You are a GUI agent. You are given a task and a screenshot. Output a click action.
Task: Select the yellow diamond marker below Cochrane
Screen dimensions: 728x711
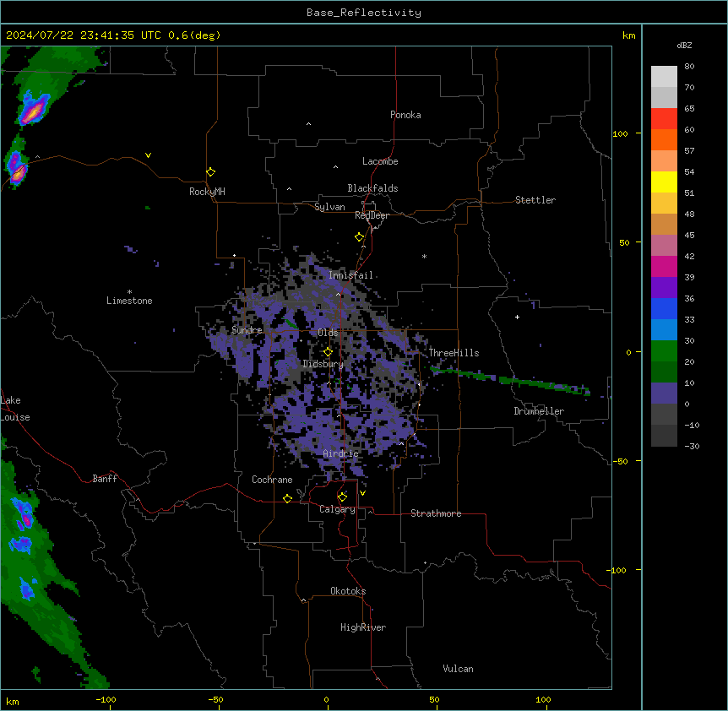point(287,498)
